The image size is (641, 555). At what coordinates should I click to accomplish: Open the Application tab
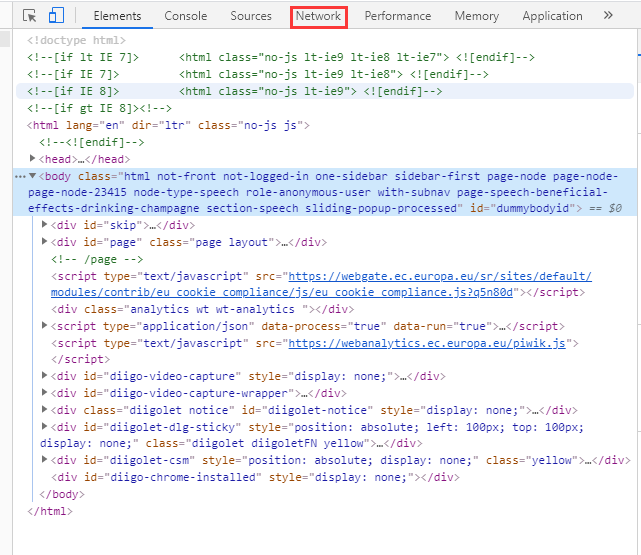pos(552,16)
